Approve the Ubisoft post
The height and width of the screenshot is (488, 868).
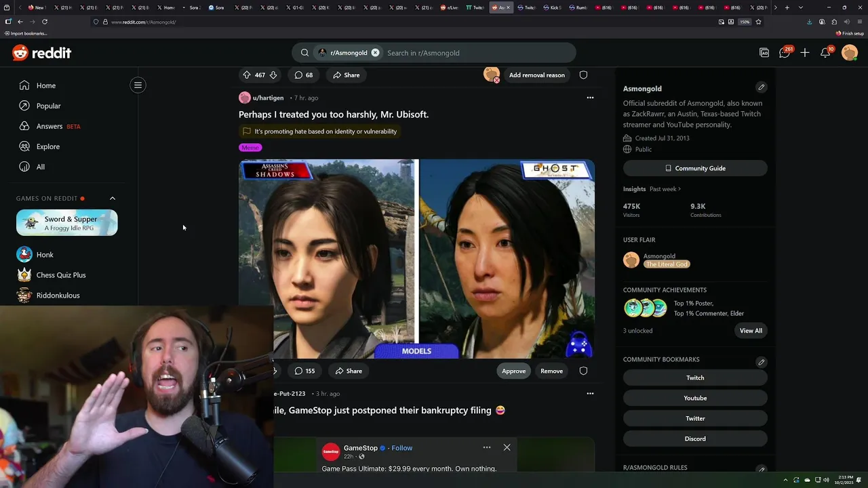513,371
